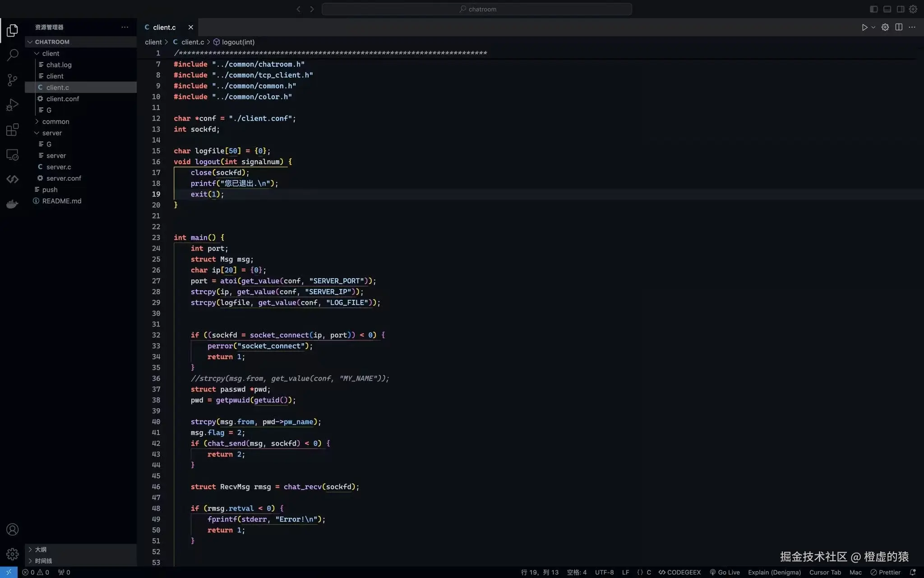Click Explain (Denigma) in the status bar
Screen dimensions: 924x578
[x=775, y=572]
